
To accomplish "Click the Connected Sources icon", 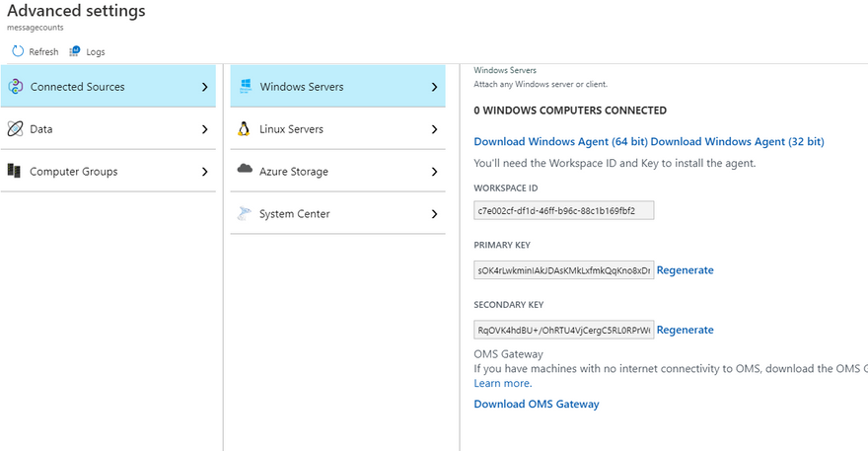I will point(16,87).
